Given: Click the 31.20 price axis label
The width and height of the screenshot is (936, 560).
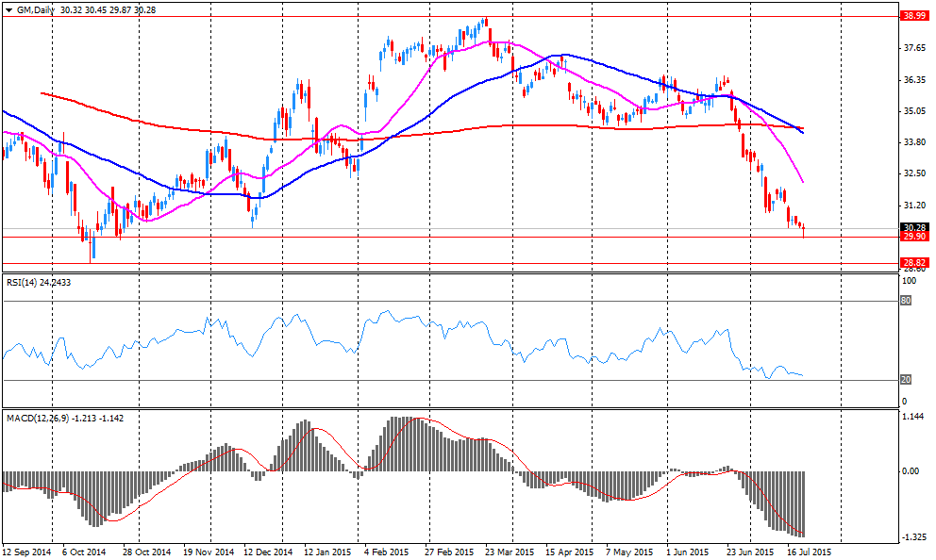Looking at the screenshot, I should (x=914, y=206).
